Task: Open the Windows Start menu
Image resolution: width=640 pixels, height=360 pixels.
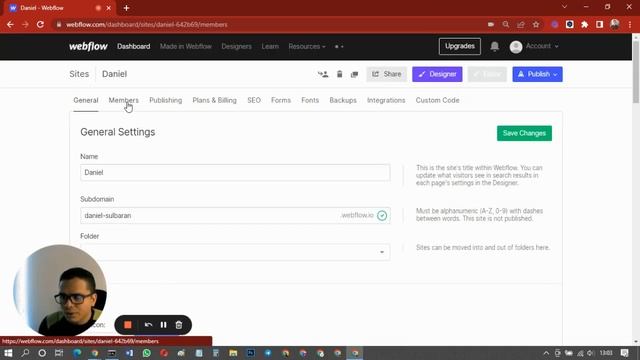Action: (8, 353)
